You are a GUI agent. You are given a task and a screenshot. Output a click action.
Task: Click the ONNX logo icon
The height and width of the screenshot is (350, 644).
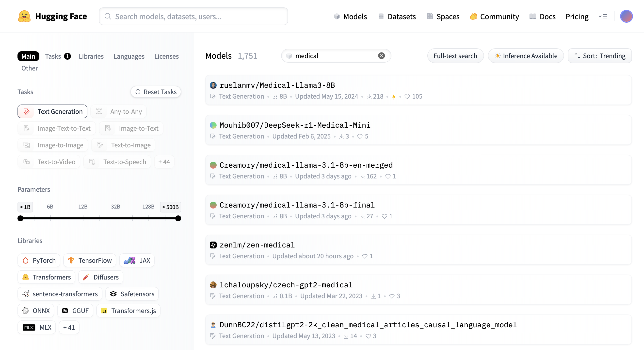pyautogui.click(x=26, y=311)
